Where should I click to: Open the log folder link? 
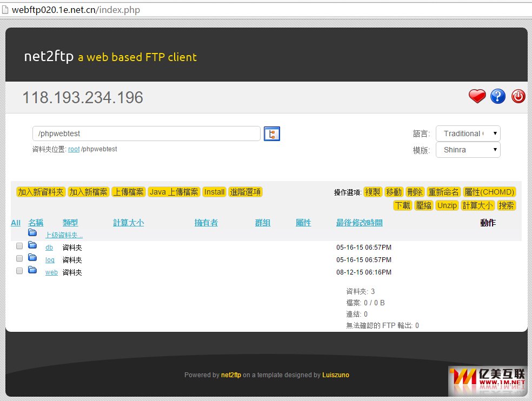coord(50,260)
